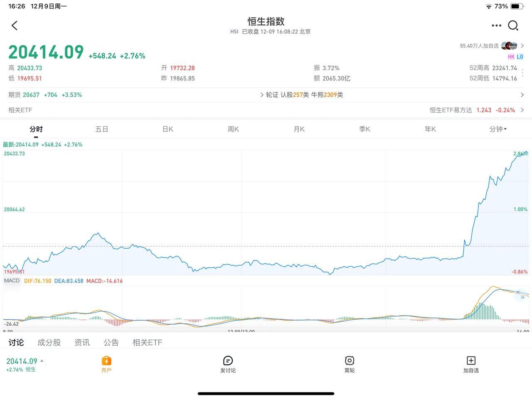Tap the 20064.62 mid-axis price label
The image size is (532, 399).
[15, 209]
